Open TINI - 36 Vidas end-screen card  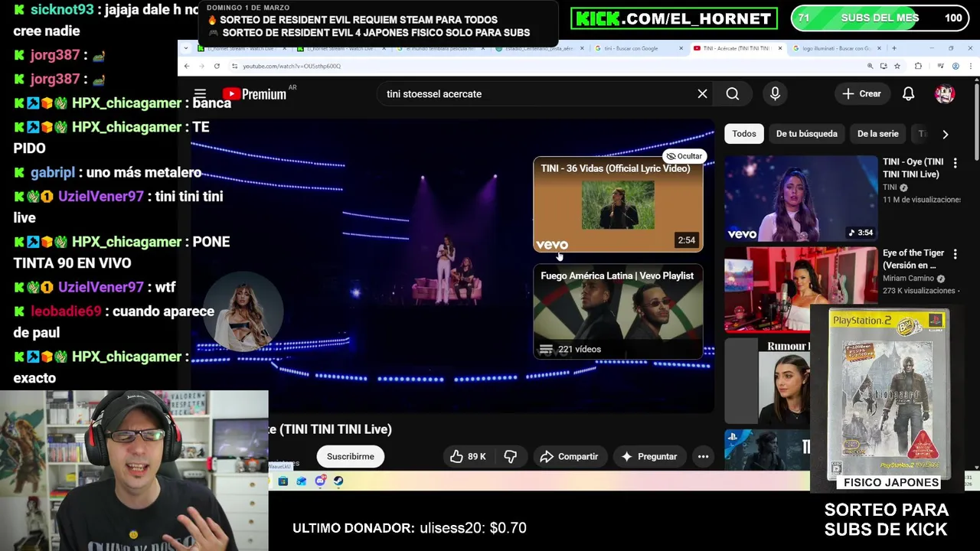618,204
